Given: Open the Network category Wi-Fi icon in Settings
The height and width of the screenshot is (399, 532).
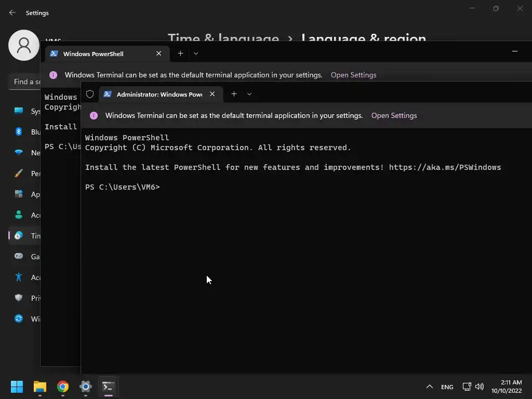Looking at the screenshot, I should [x=19, y=152].
